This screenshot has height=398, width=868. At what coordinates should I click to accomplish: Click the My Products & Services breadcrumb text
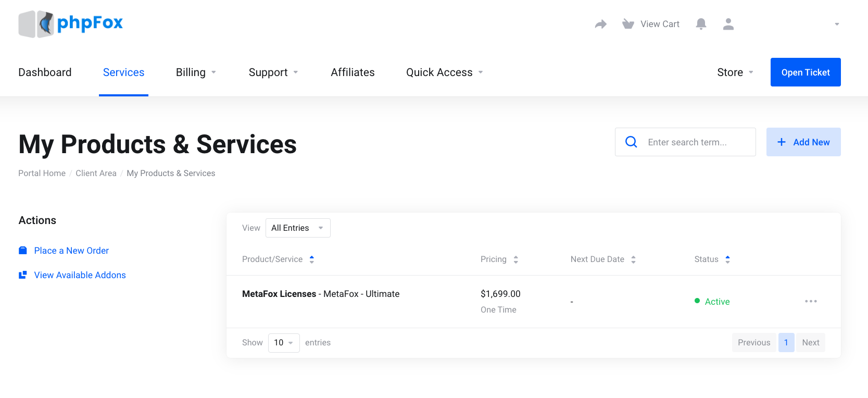171,173
